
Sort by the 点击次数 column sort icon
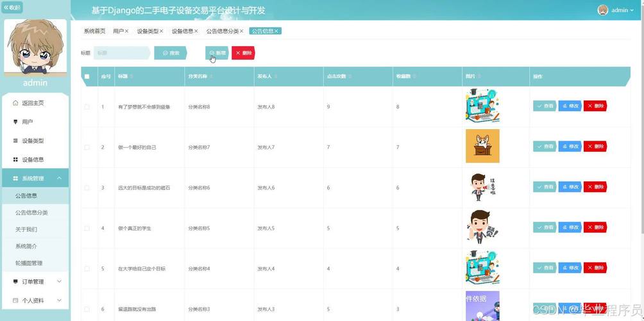(x=350, y=76)
